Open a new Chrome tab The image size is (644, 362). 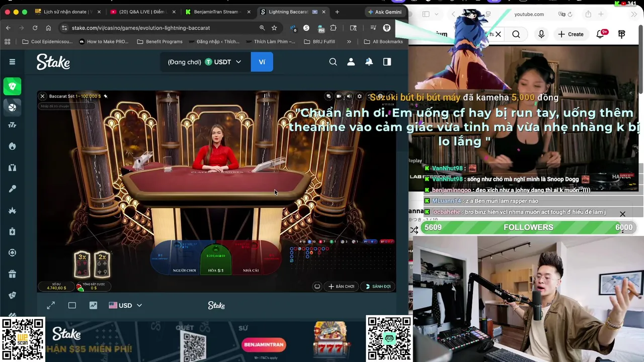[x=337, y=12]
